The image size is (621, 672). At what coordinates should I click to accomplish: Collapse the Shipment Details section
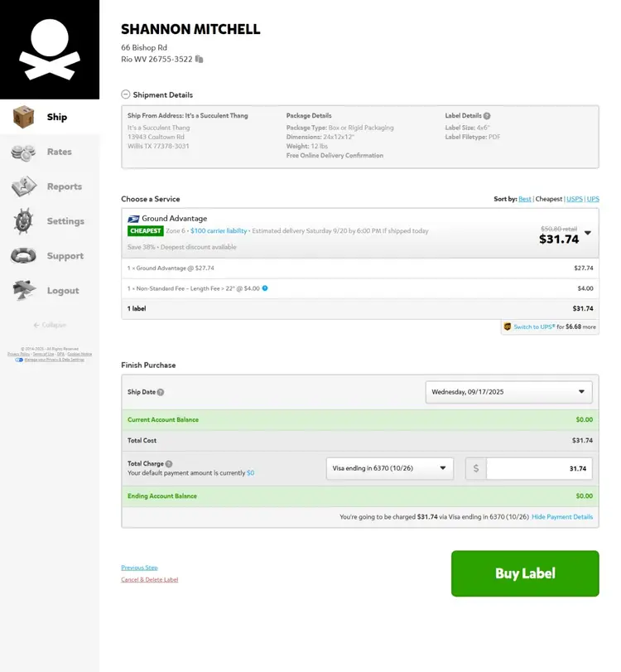pyautogui.click(x=126, y=95)
